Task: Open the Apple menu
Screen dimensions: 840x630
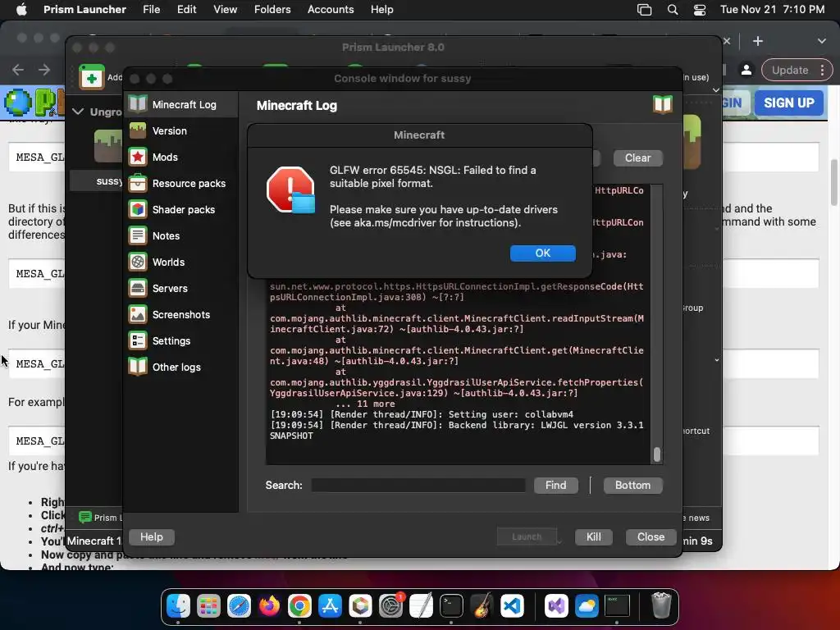Action: tap(21, 10)
